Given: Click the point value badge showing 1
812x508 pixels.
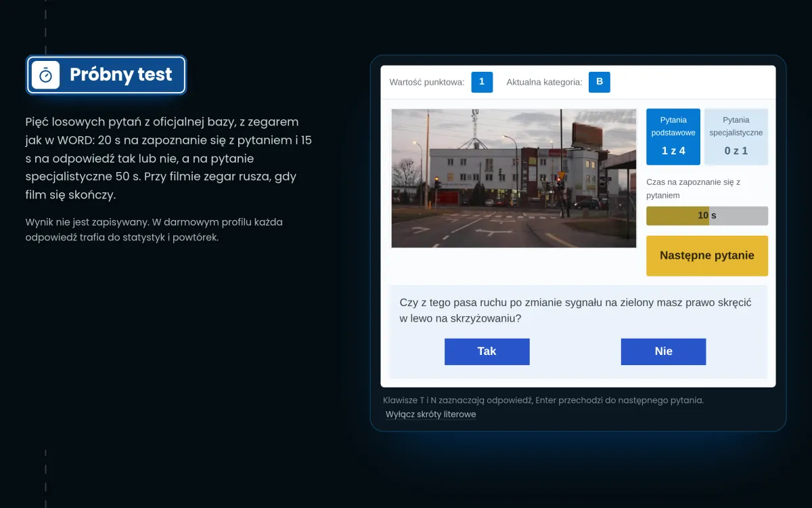Looking at the screenshot, I should 482,82.
